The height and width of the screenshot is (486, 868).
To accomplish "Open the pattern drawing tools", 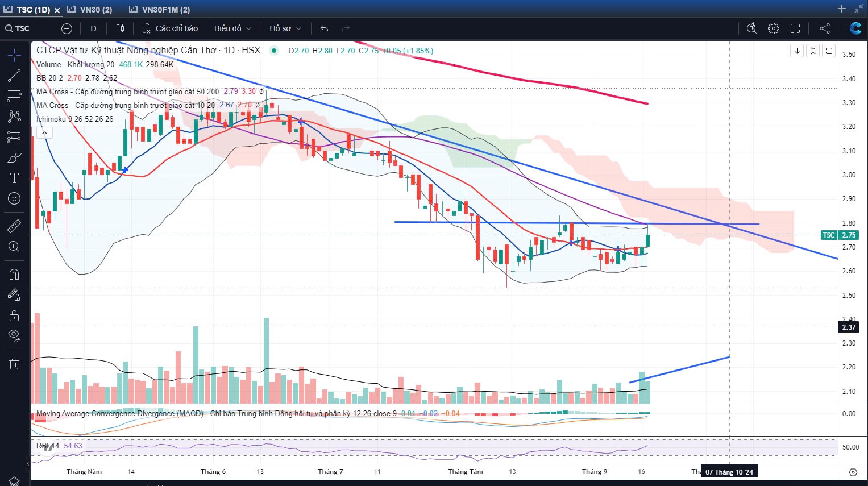I will pos(14,117).
